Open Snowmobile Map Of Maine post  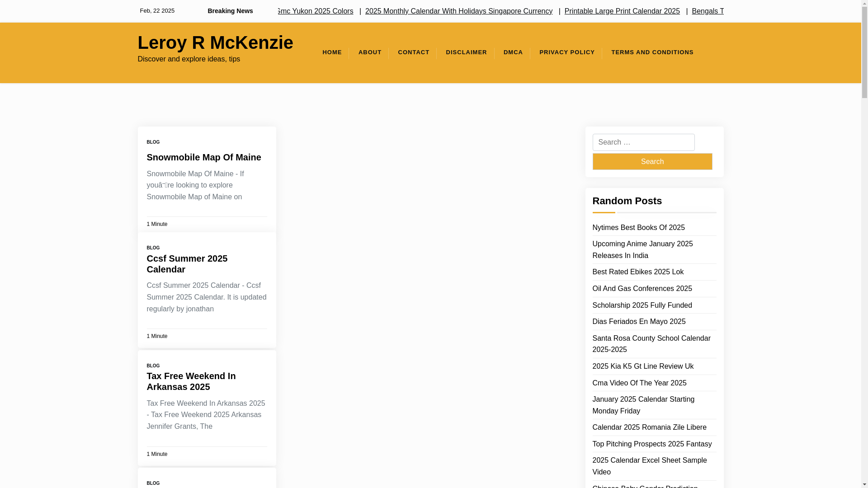click(x=204, y=157)
